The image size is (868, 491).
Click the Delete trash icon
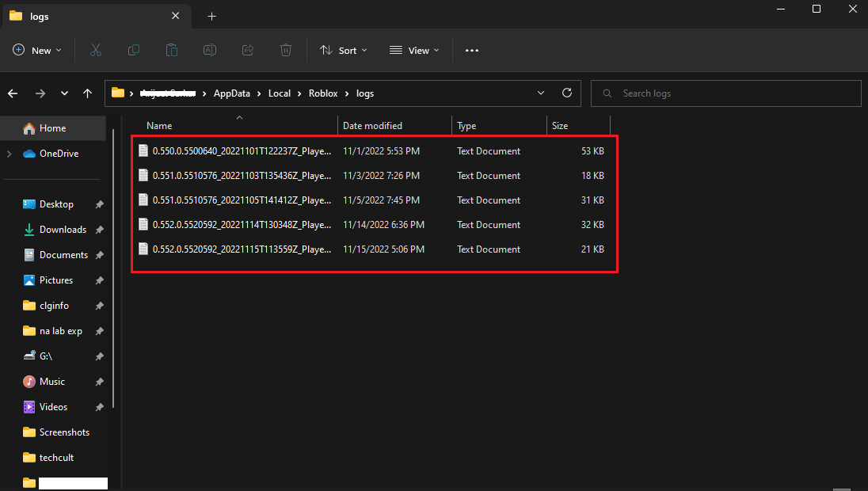pos(286,50)
